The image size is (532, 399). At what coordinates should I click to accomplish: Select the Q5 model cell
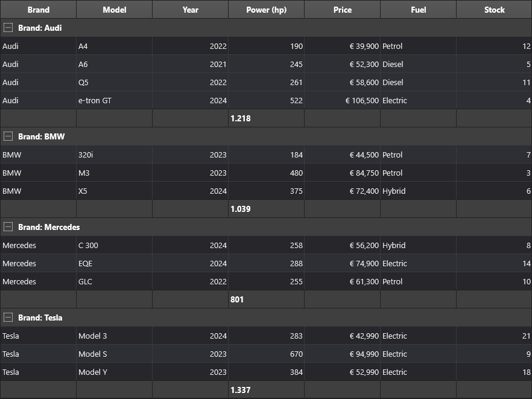[115, 82]
